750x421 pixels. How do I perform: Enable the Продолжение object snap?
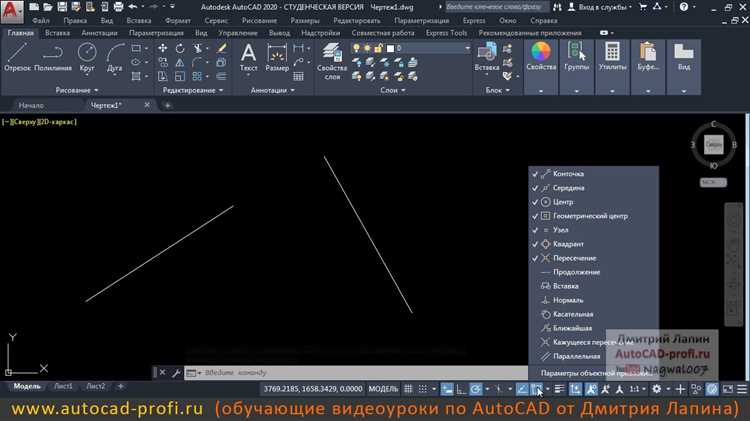(x=593, y=272)
